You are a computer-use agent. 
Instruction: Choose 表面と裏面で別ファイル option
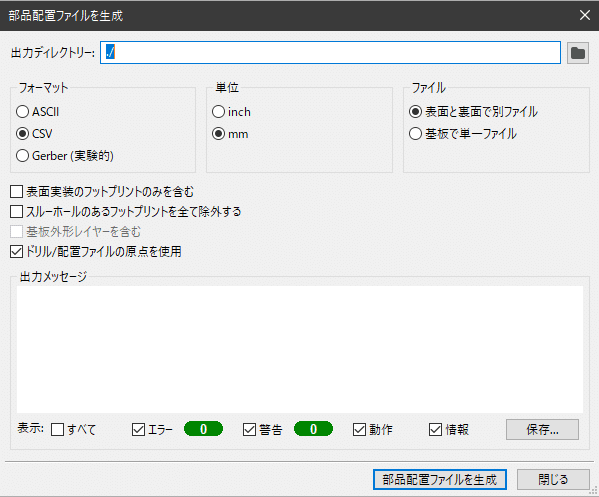415,112
